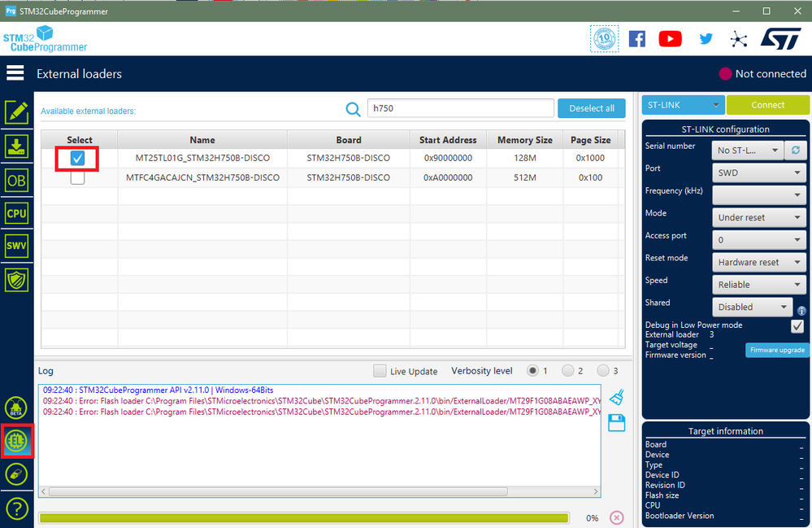The width and height of the screenshot is (812, 528).
Task: Open the Serial number dropdown
Action: pos(748,151)
